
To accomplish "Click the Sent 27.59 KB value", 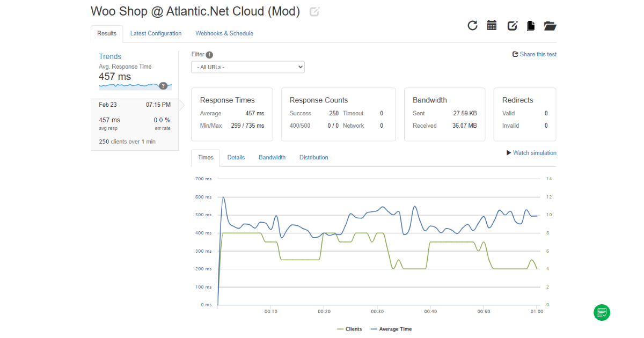I will coord(465,114).
